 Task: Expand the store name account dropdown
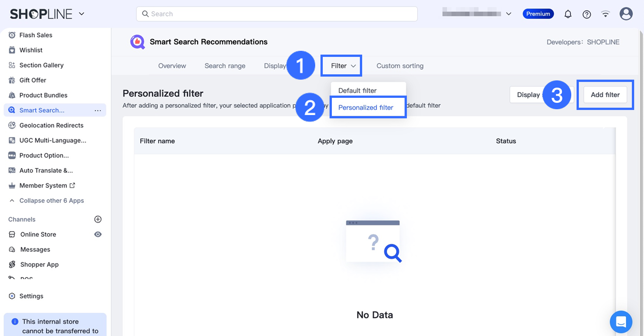[x=509, y=14]
